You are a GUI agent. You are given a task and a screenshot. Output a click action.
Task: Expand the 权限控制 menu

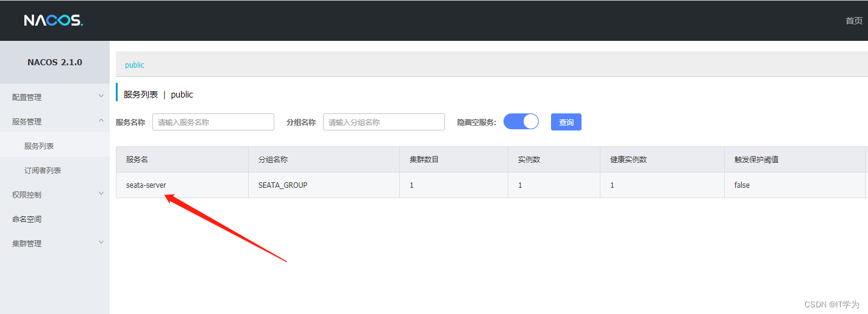click(x=55, y=194)
